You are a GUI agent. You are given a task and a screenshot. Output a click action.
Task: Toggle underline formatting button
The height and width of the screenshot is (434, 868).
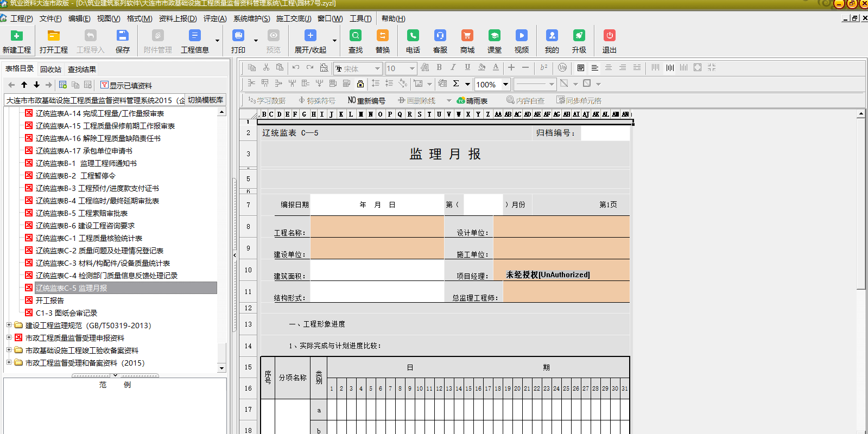467,68
